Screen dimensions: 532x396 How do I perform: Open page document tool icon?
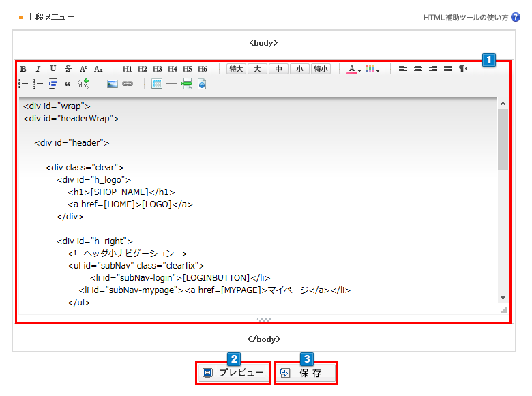[x=202, y=84]
